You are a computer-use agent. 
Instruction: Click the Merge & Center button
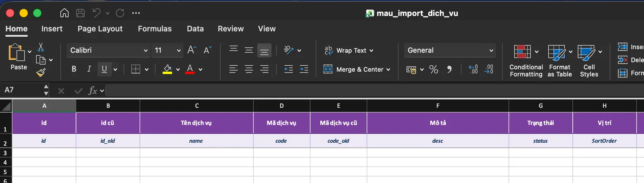[353, 69]
